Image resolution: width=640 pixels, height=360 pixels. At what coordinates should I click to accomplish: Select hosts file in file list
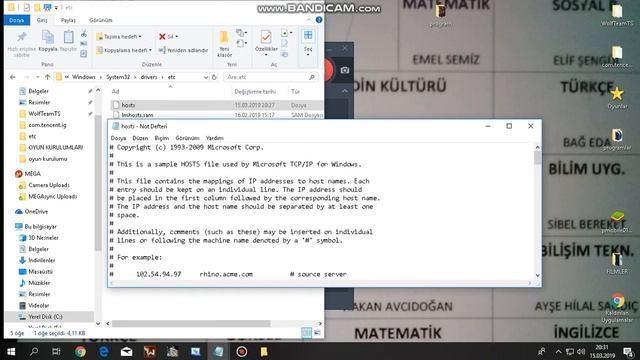tap(216, 105)
